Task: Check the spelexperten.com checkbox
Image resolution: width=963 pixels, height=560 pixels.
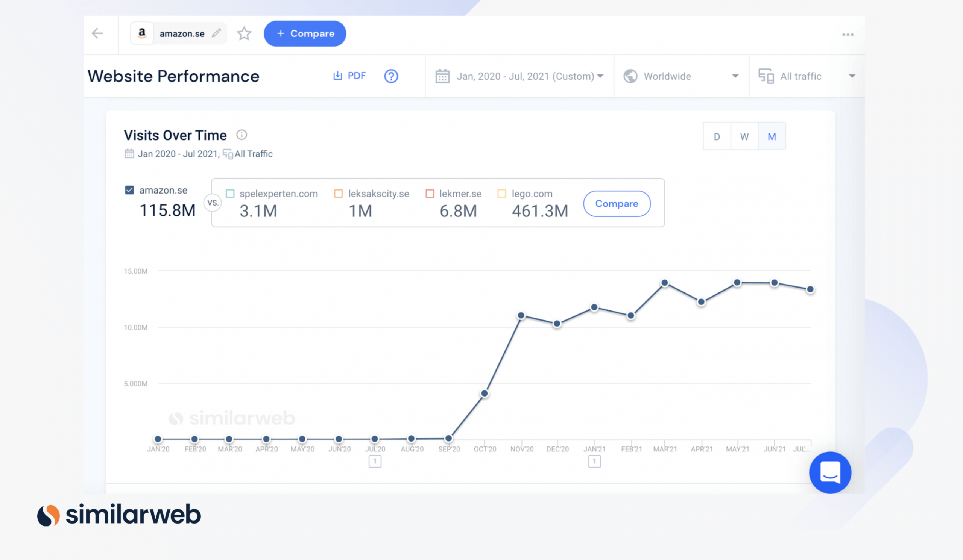Action: [230, 194]
